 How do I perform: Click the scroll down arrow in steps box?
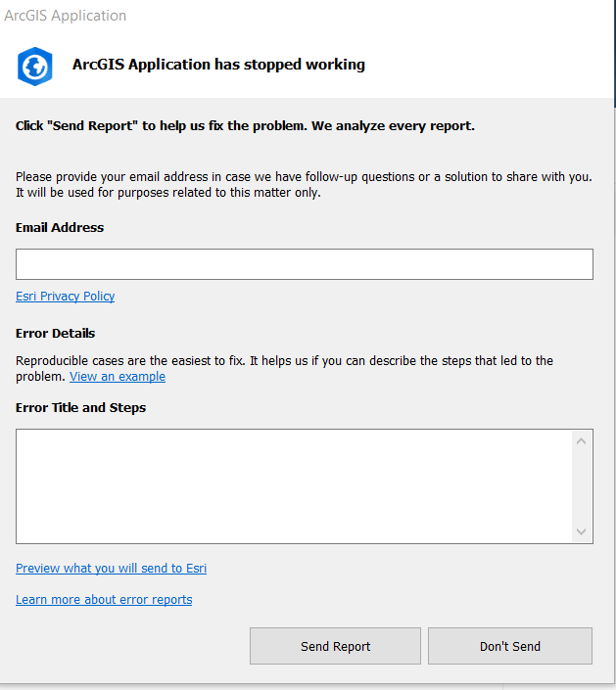581,531
